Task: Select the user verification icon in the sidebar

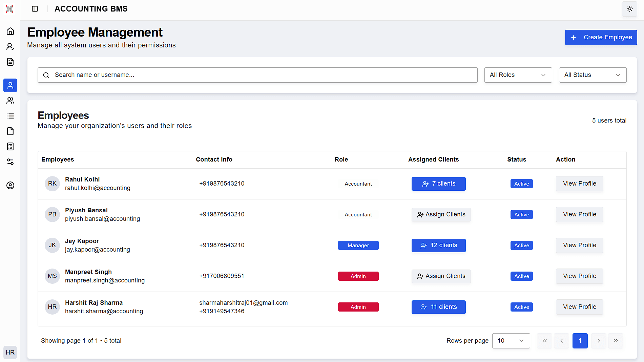Action: pyautogui.click(x=10, y=46)
